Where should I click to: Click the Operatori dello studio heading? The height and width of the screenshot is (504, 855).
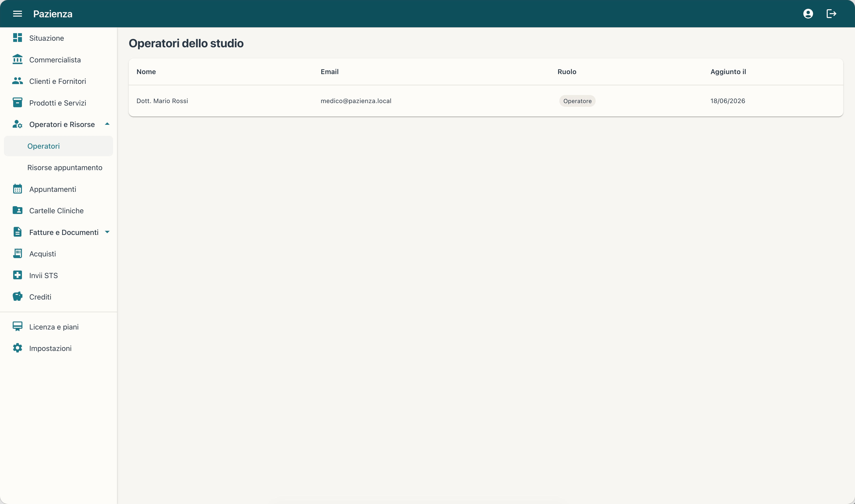(186, 43)
